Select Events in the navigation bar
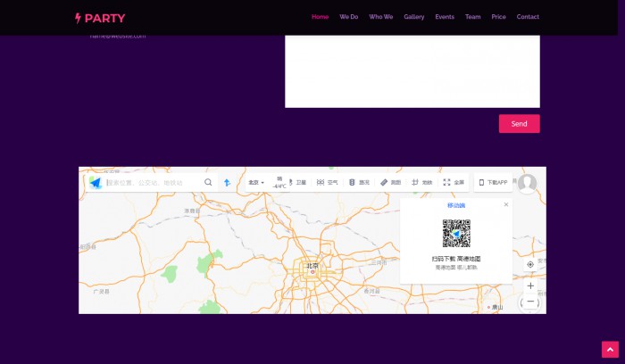The height and width of the screenshot is (364, 625). coord(445,17)
